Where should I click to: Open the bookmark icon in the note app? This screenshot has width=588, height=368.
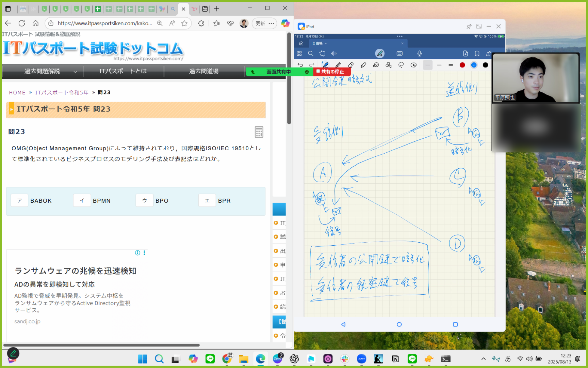point(477,53)
